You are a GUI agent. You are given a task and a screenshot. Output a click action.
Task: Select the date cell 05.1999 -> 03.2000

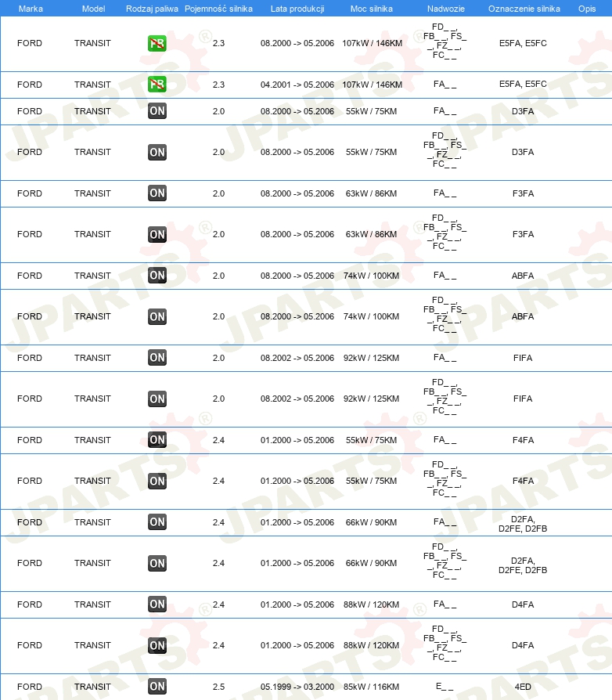tap(297, 687)
